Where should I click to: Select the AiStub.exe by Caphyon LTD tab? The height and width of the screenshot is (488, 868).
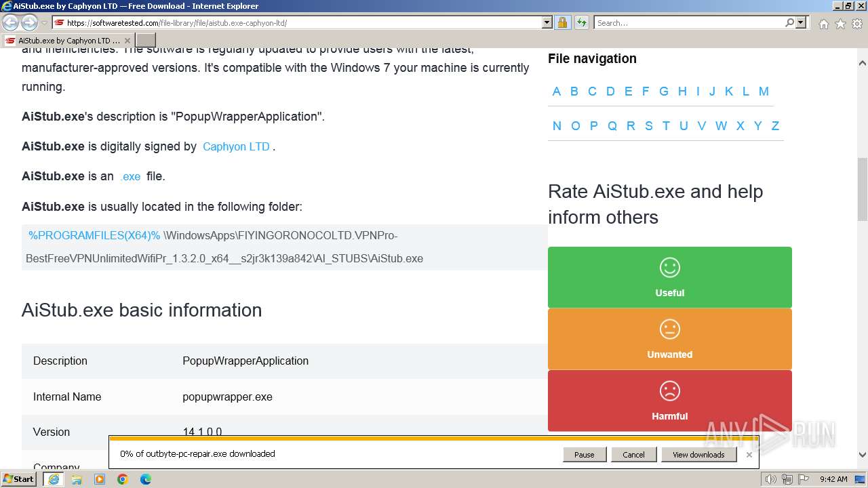[x=67, y=41]
